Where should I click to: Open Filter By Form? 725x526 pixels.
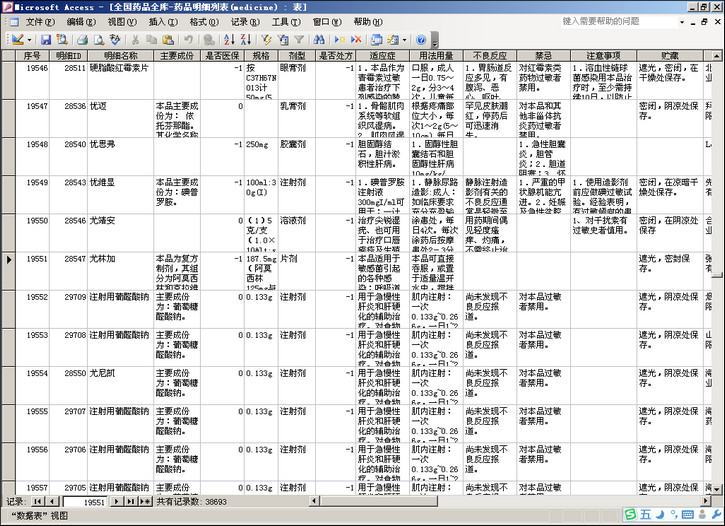(x=283, y=40)
